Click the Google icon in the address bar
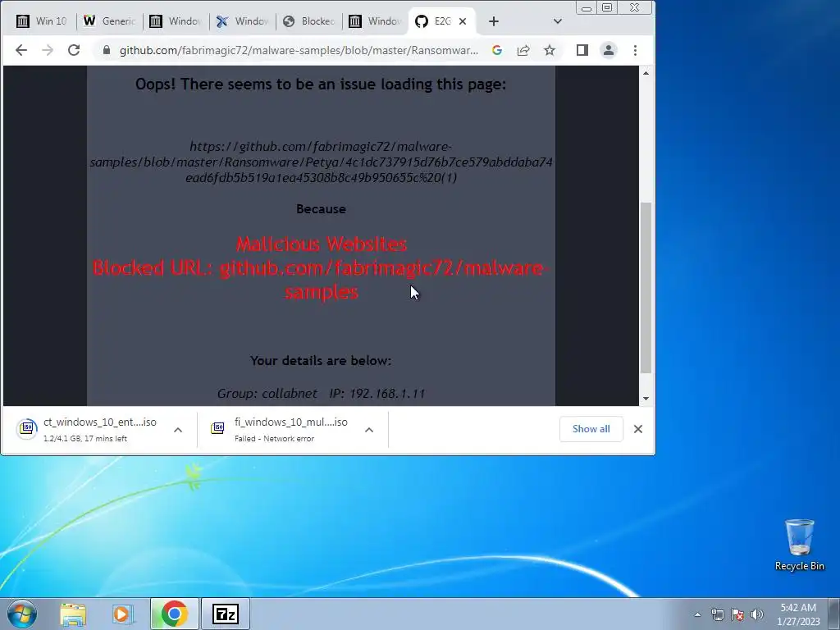The width and height of the screenshot is (840, 630). [x=497, y=50]
